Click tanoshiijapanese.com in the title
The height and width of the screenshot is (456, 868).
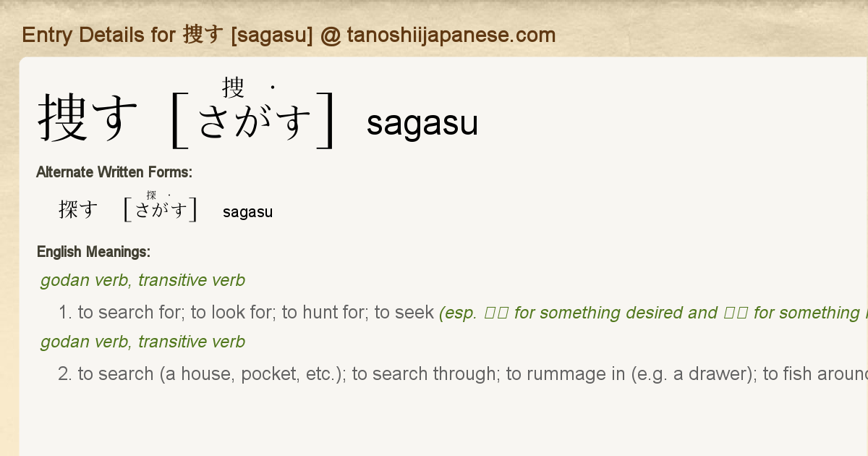pos(451,35)
